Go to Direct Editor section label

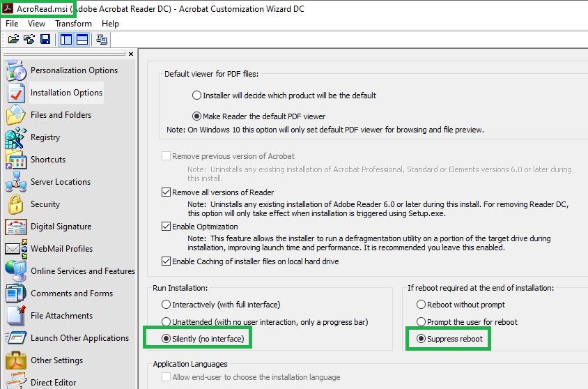[x=53, y=383]
